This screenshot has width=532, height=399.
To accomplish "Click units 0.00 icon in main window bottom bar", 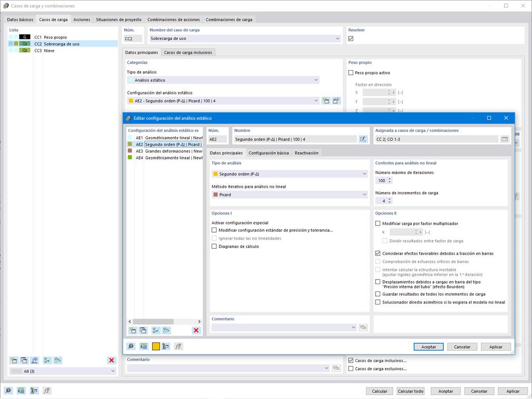I will point(21,391).
